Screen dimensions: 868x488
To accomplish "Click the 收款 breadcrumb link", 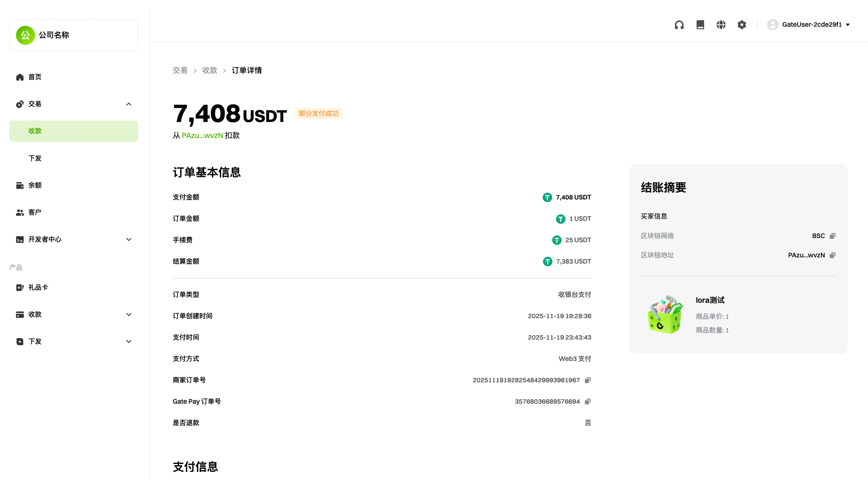I will 209,70.
